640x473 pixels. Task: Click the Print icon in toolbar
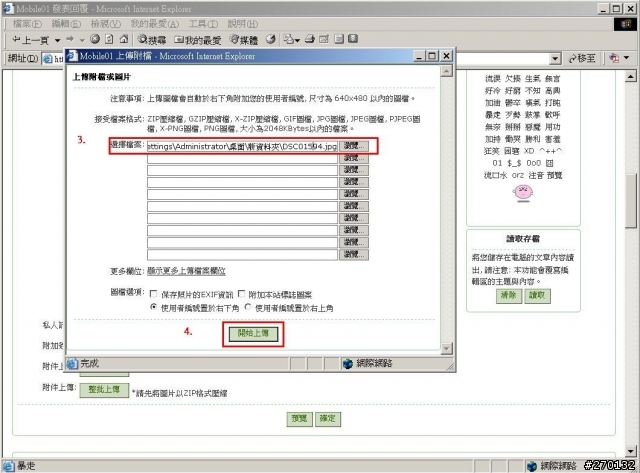click(310, 39)
